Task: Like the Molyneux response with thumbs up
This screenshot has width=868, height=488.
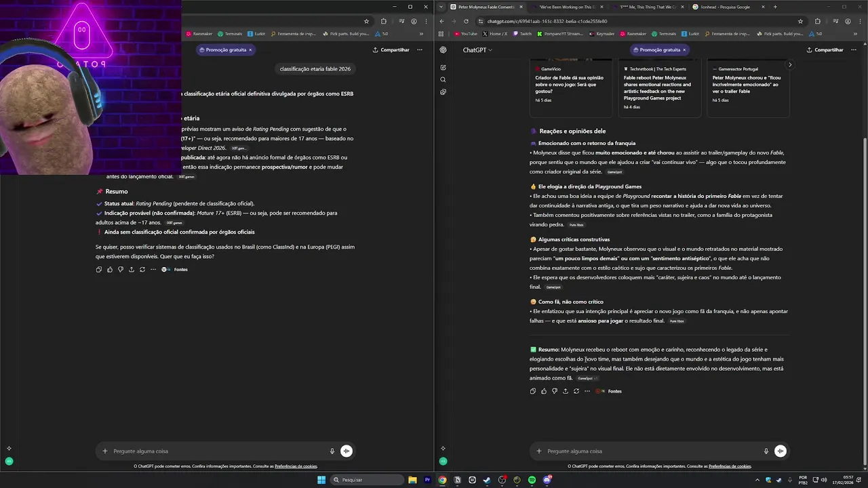Action: click(x=544, y=391)
